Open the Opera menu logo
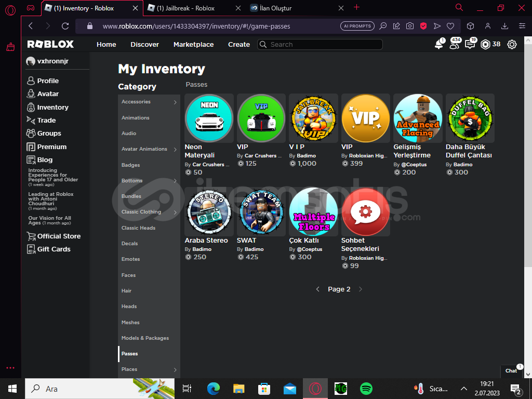 [10, 10]
